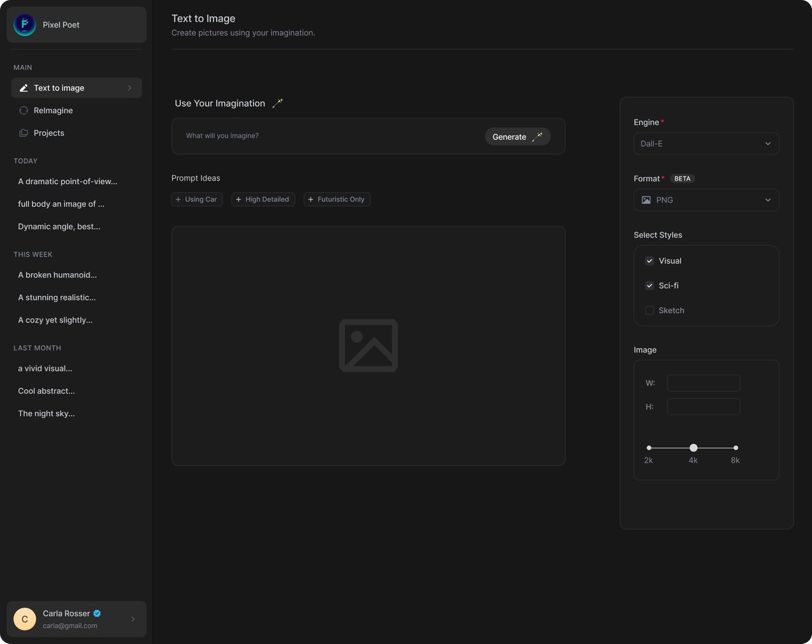Add the Futuristic Only prompt idea
Viewport: 812px width, 644px height.
[337, 200]
